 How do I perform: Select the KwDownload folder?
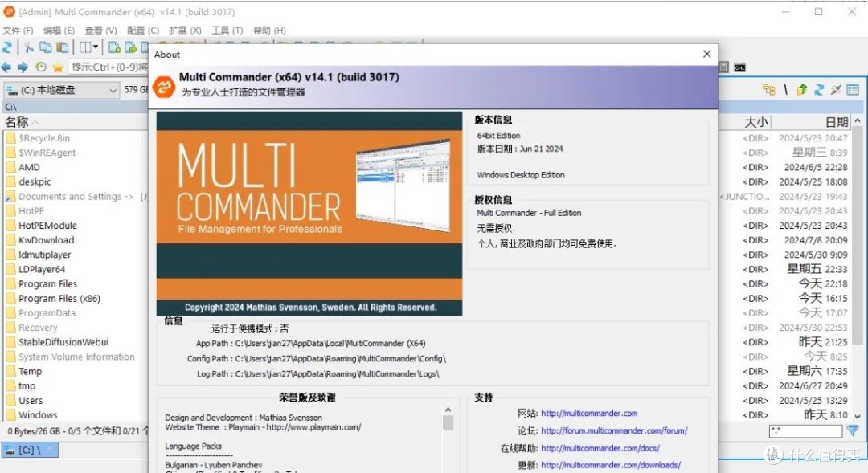(46, 240)
